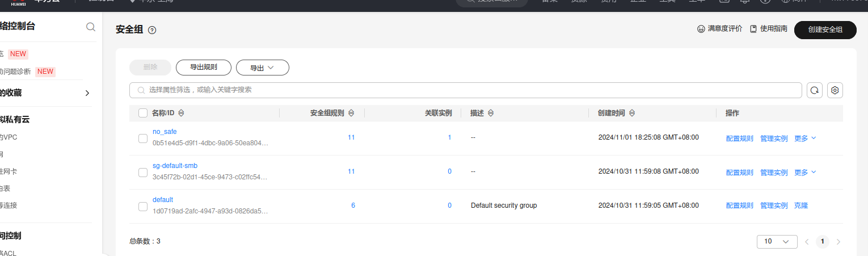This screenshot has height=256, width=868.
Task: Open the help icon beside 安全组 title
Action: (x=152, y=30)
